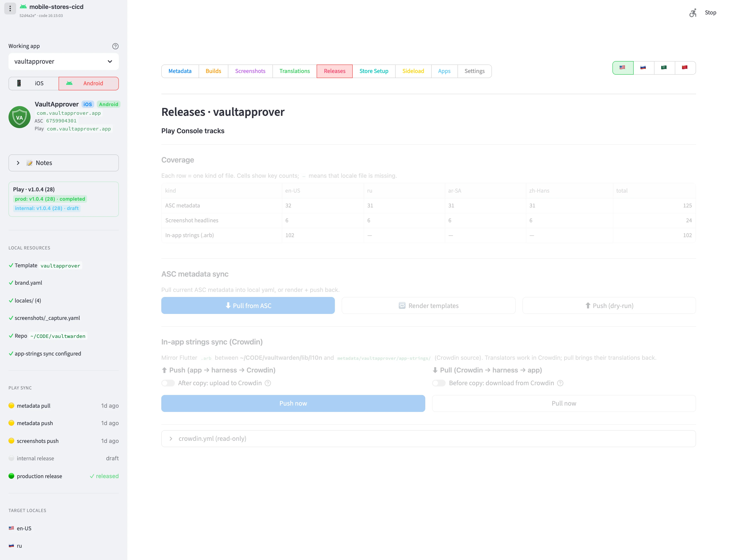The width and height of the screenshot is (730, 560).
Task: Click the ASC ID 6759904301
Action: pyautogui.click(x=61, y=121)
